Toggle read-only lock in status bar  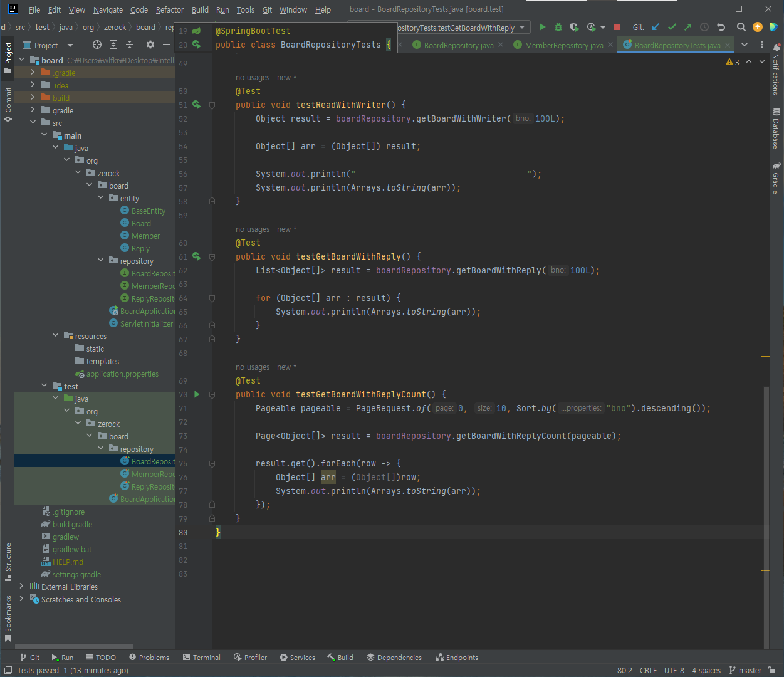[x=771, y=670]
